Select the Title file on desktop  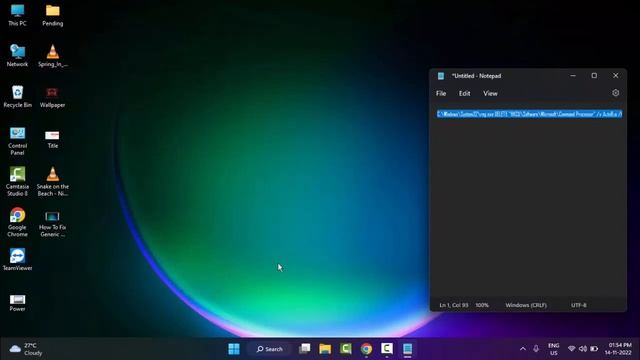pyautogui.click(x=53, y=139)
